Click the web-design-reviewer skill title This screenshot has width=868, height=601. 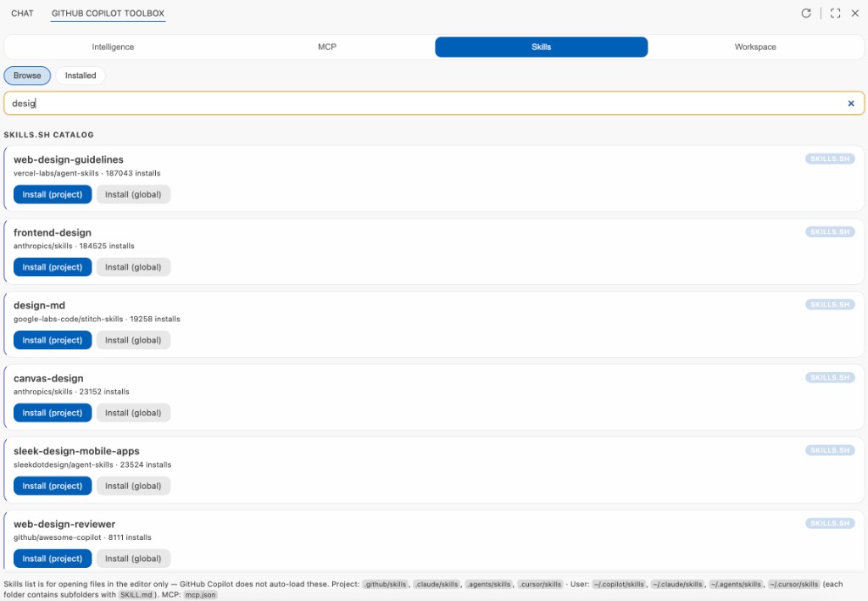click(64, 524)
